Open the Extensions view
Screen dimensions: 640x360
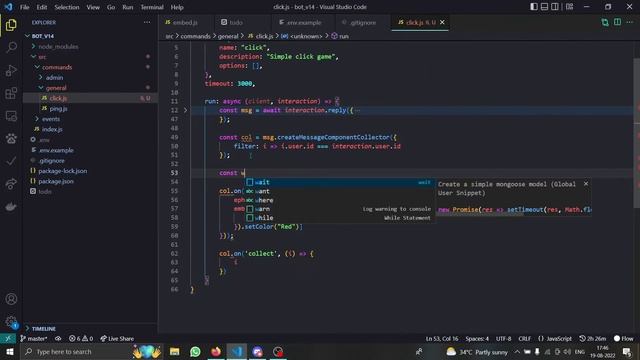[11, 93]
